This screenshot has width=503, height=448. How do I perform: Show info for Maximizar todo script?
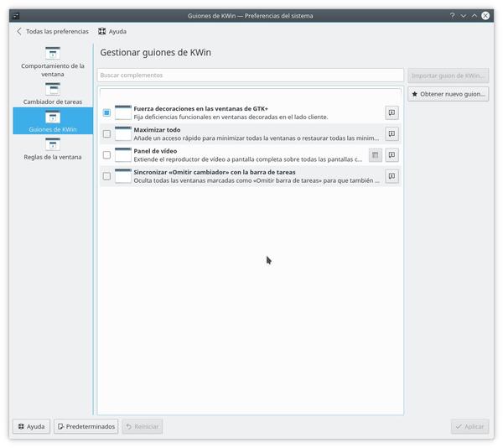(392, 133)
